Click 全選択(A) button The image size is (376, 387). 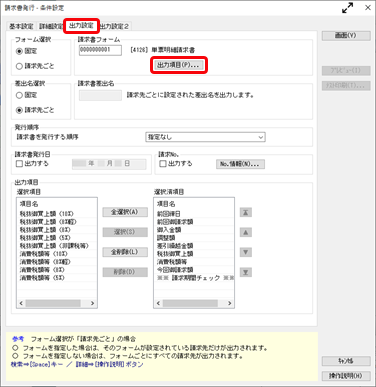tap(125, 212)
